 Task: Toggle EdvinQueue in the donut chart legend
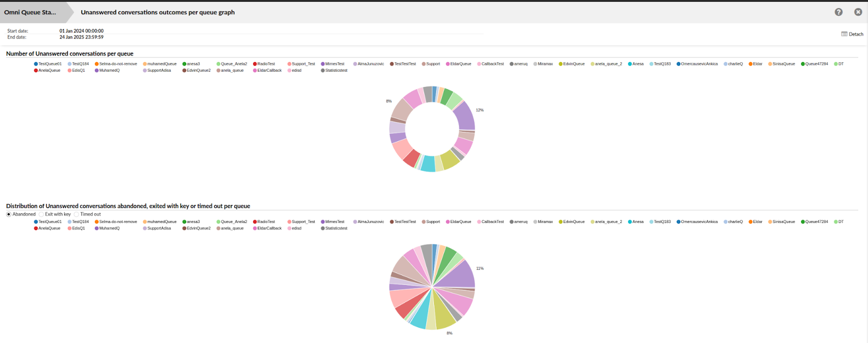tap(571, 64)
